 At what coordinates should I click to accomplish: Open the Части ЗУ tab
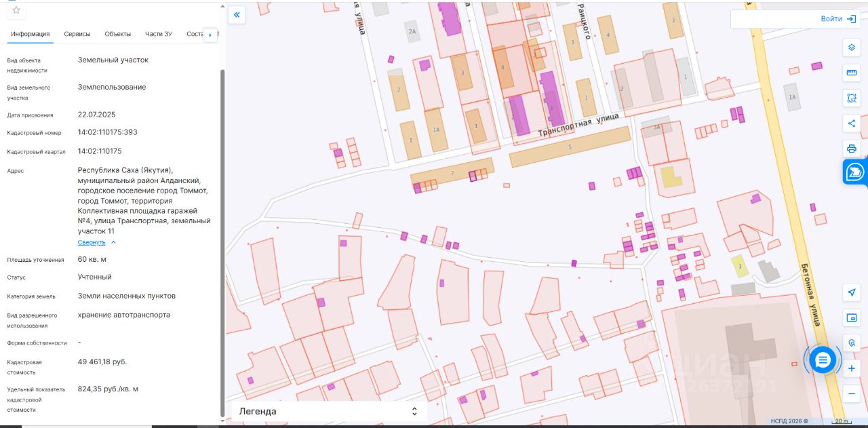click(x=159, y=34)
